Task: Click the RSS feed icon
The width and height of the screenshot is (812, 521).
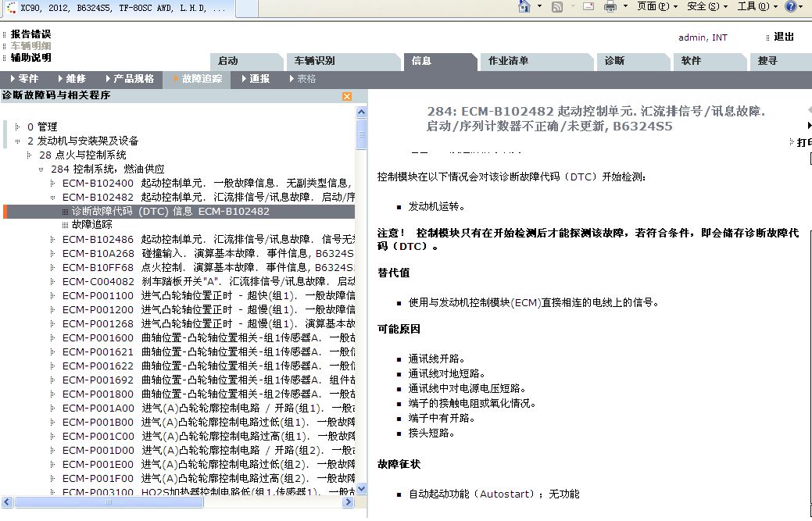Action: (x=557, y=6)
